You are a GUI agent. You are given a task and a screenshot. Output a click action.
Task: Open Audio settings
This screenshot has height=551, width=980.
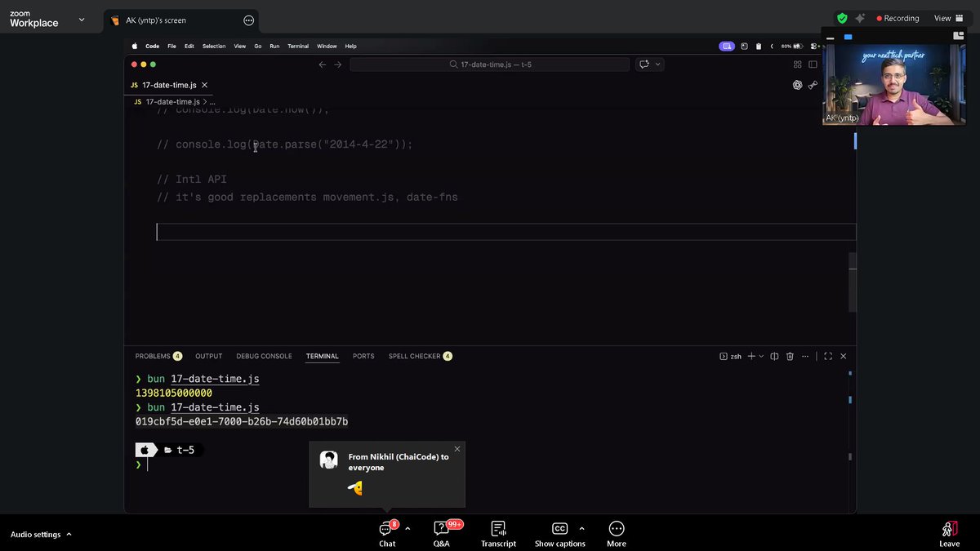(35, 535)
